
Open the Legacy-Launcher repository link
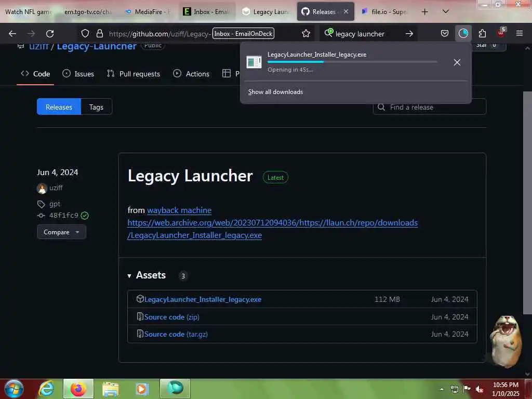click(97, 46)
